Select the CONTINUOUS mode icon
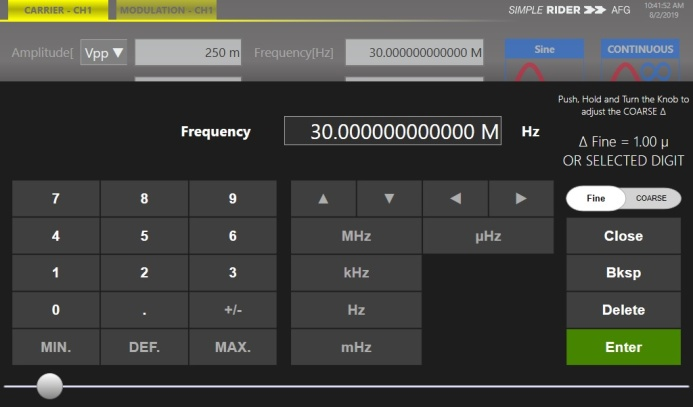Viewport: 693px width, 407px height. tap(640, 59)
